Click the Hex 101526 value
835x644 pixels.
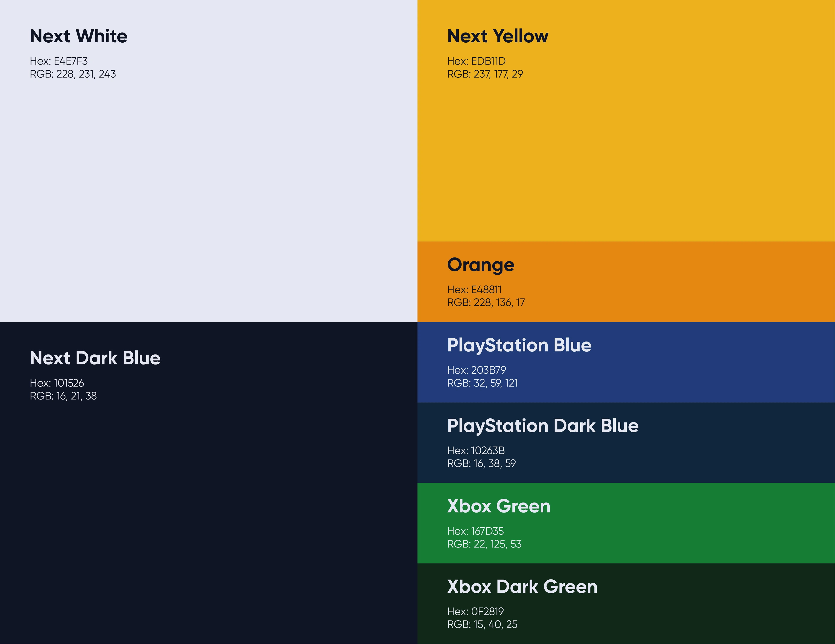(x=57, y=383)
